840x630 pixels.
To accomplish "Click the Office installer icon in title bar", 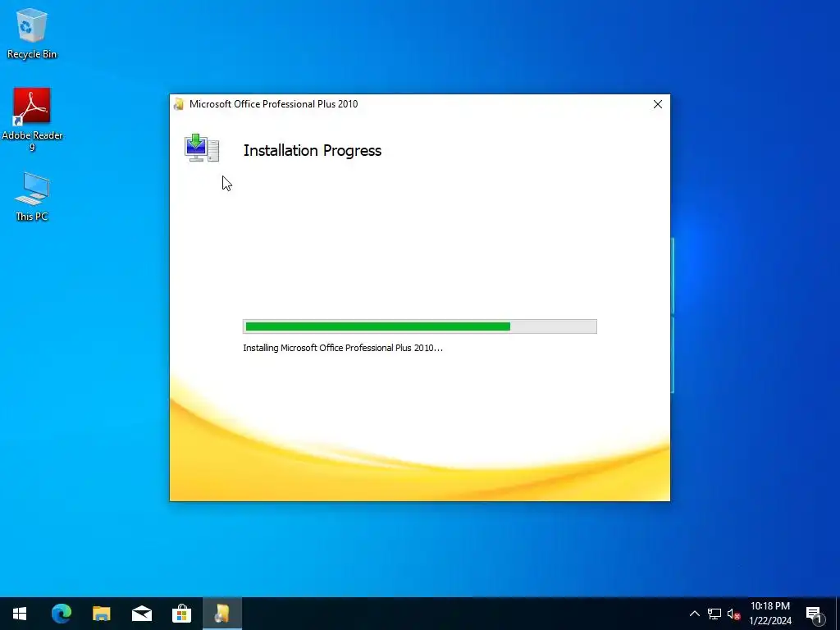I will [x=179, y=104].
